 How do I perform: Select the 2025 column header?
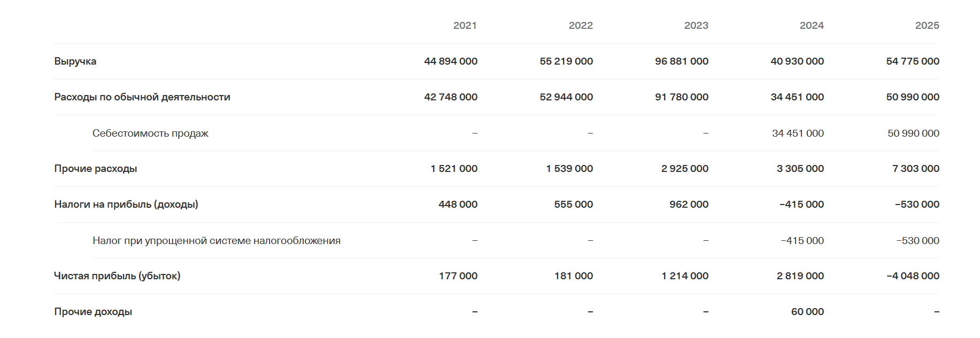(x=927, y=25)
